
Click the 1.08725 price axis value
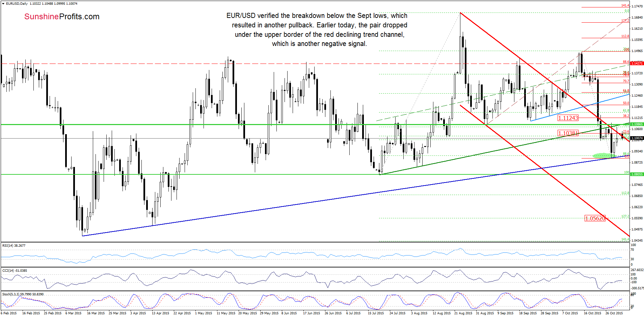637,162
